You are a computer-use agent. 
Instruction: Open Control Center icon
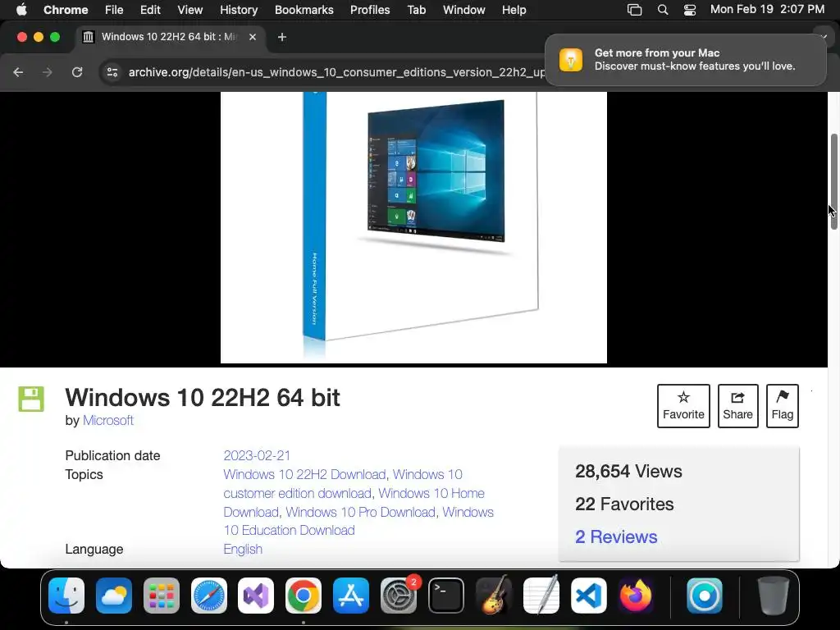689,10
